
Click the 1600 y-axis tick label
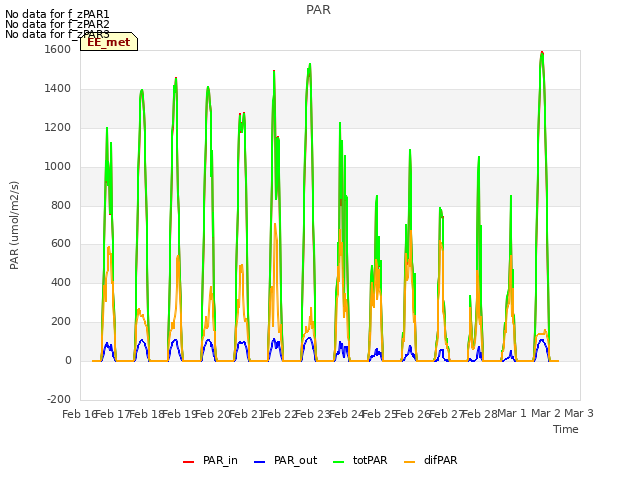point(58,49)
